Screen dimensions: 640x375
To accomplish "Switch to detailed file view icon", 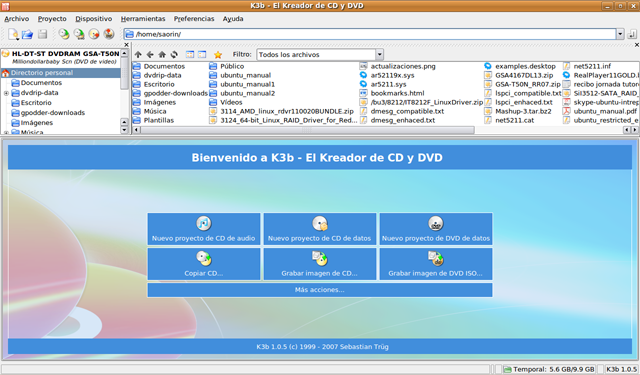I will click(x=202, y=54).
